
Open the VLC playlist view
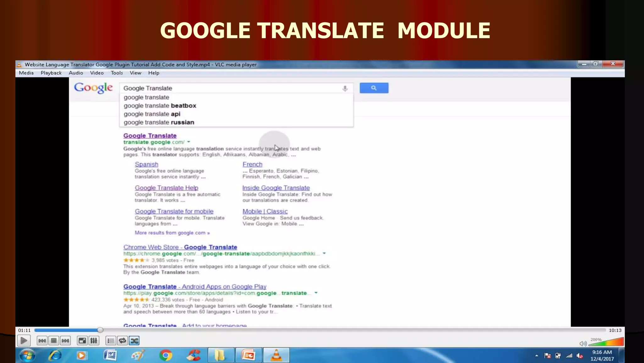pyautogui.click(x=111, y=341)
